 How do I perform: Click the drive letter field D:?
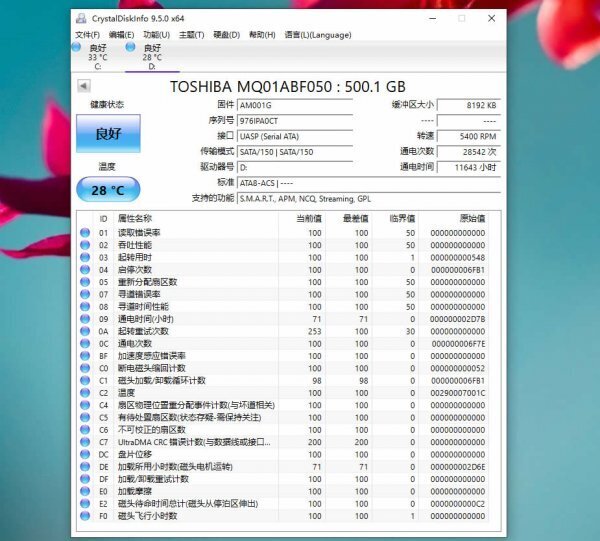click(295, 168)
